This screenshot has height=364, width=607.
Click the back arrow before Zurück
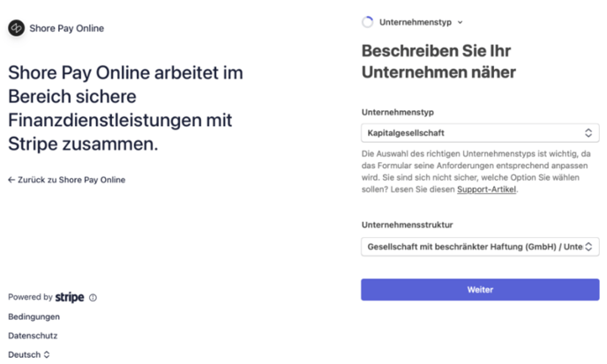11,180
